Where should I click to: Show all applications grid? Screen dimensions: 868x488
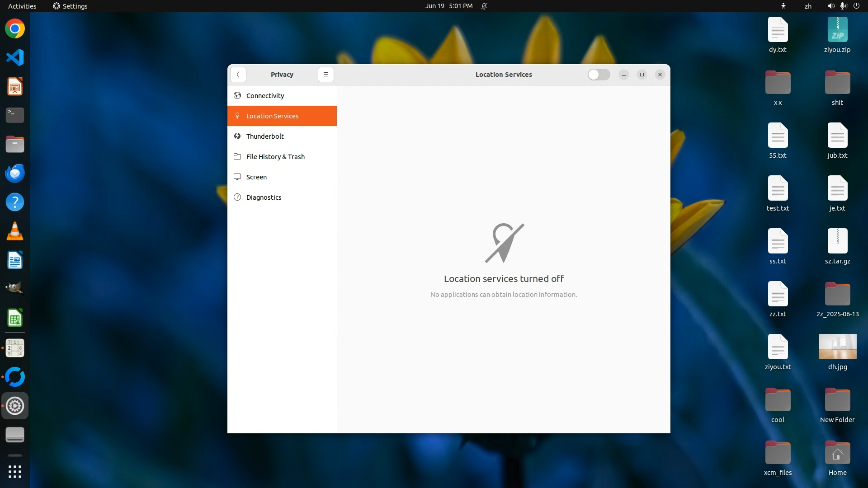coord(15,472)
